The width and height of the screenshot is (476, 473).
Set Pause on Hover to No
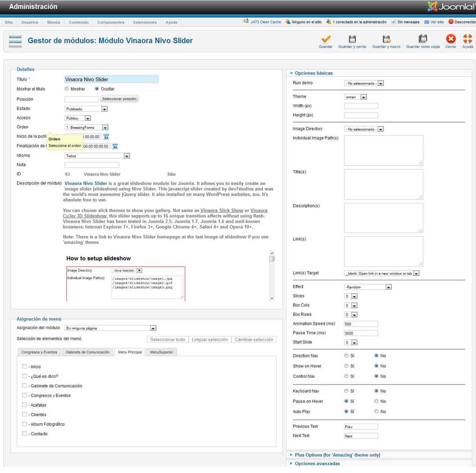[376, 402]
